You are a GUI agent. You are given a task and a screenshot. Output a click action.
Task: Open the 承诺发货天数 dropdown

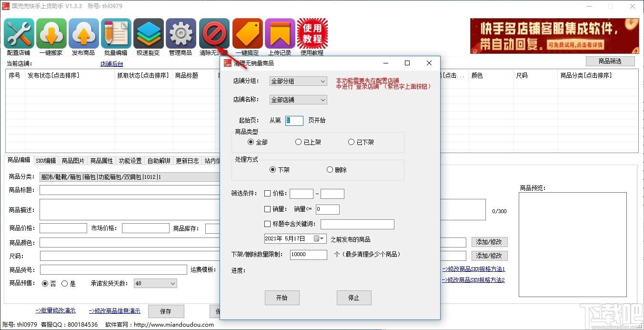click(x=155, y=283)
